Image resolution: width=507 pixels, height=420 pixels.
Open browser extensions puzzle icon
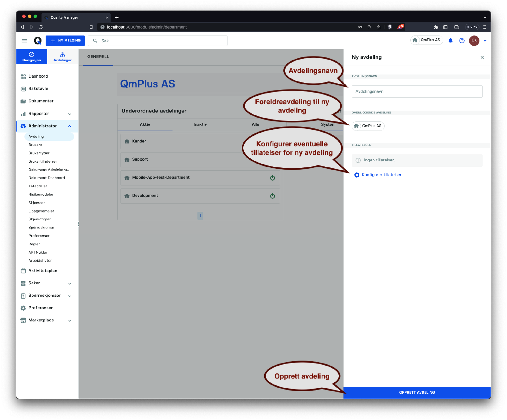[436, 27]
